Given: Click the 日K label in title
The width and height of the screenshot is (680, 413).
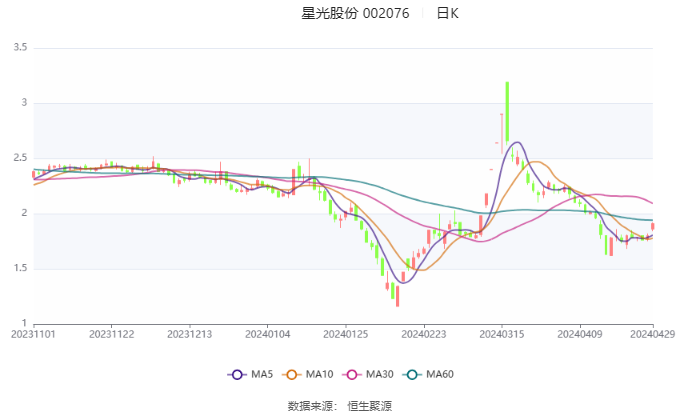Looking at the screenshot, I should point(448,13).
